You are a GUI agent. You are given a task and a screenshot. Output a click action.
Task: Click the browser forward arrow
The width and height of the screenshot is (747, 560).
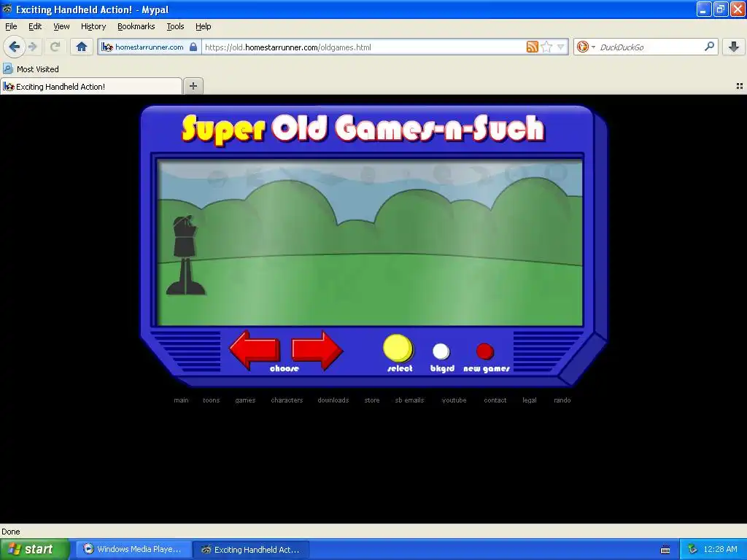coord(32,47)
